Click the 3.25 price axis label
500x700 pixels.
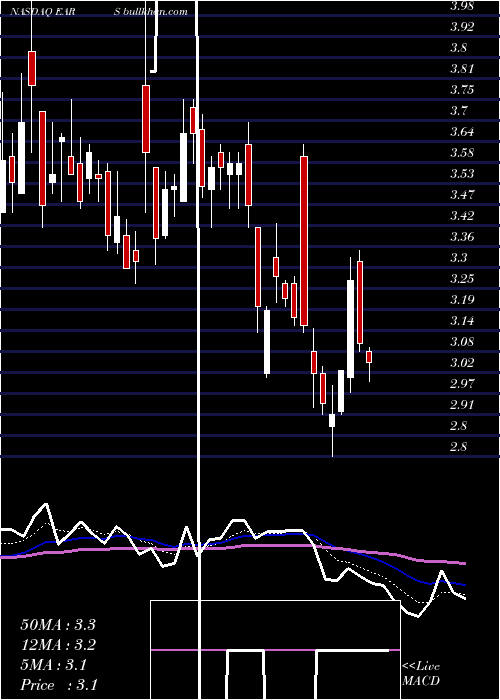(462, 279)
